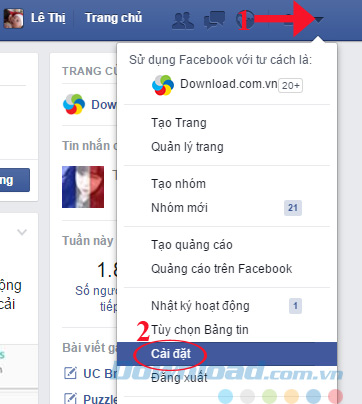Select the Download.com.vn page identity
362x404 pixels.
coord(229,84)
